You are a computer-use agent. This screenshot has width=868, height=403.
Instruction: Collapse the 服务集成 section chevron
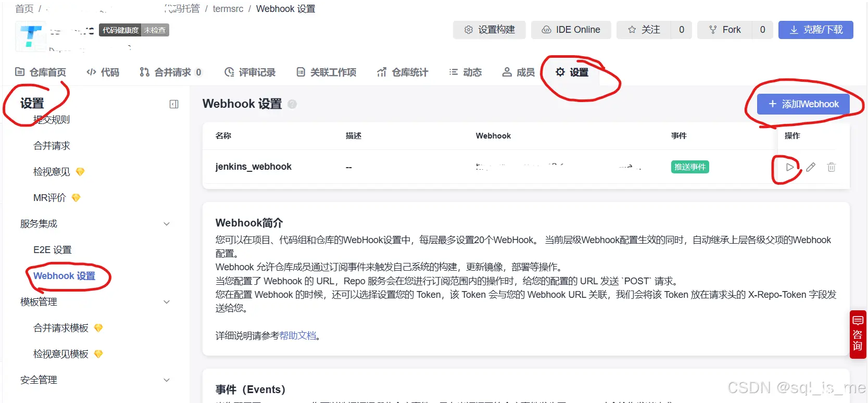[167, 224]
